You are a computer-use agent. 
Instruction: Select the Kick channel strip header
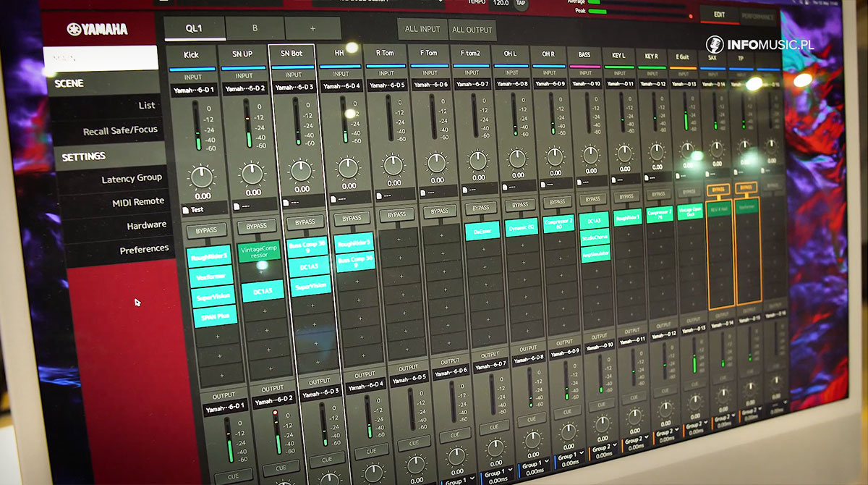(191, 55)
